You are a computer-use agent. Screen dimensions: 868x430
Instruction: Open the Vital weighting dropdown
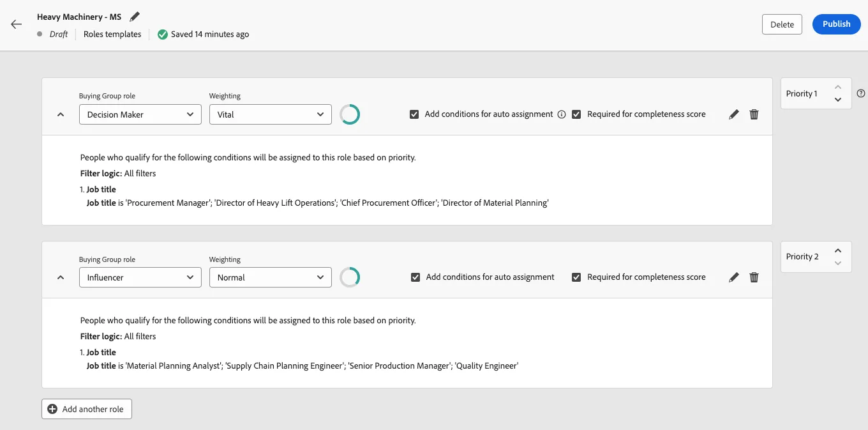click(271, 114)
